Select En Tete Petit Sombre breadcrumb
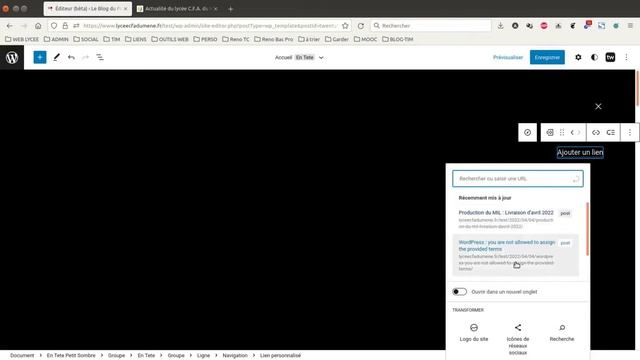The width and height of the screenshot is (640, 360). pos(71,356)
